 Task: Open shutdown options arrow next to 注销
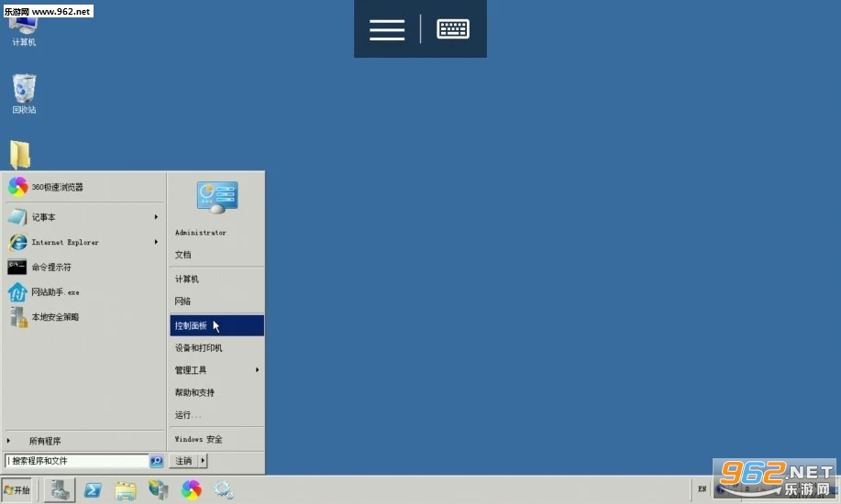203,461
